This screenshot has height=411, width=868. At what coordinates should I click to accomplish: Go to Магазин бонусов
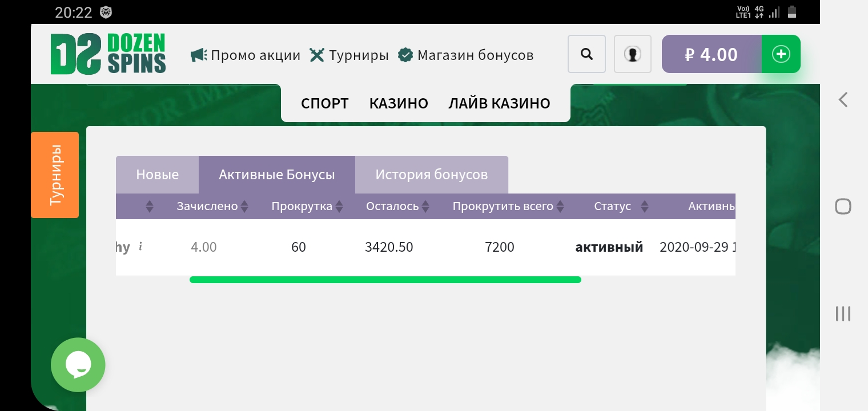[x=466, y=55]
